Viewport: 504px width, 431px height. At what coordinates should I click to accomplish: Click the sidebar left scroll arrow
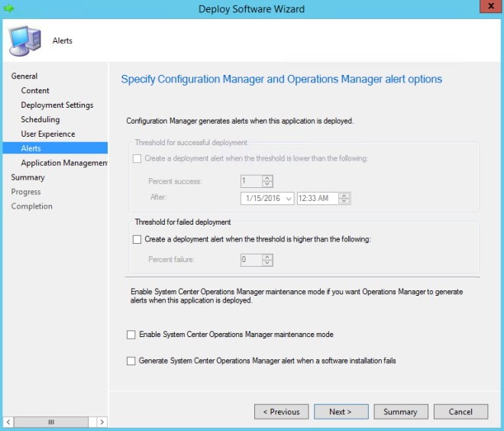pyautogui.click(x=8, y=422)
